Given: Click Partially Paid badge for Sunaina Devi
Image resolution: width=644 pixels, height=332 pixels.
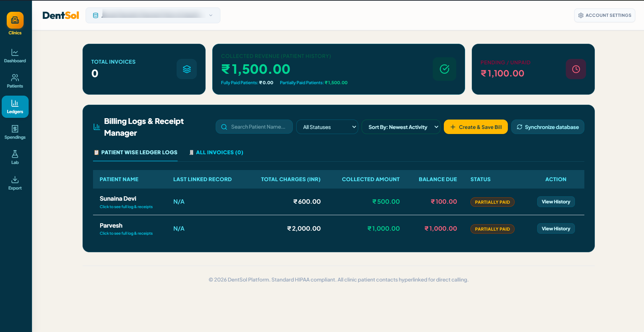Looking at the screenshot, I should tap(492, 202).
